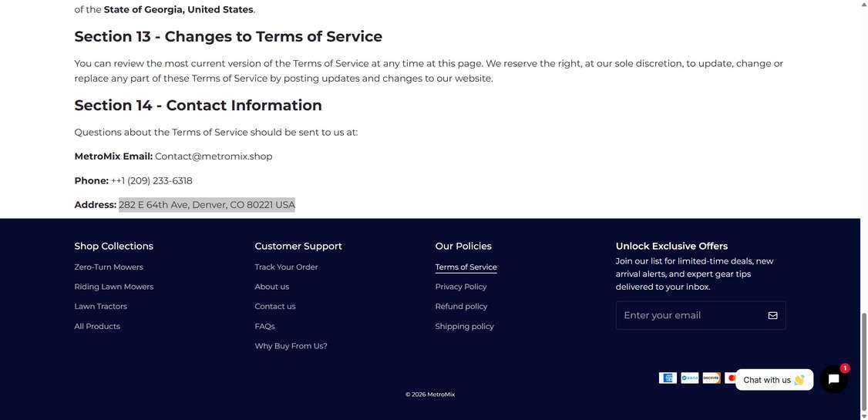
Task: Open the chat widget bubble icon
Action: (833, 379)
